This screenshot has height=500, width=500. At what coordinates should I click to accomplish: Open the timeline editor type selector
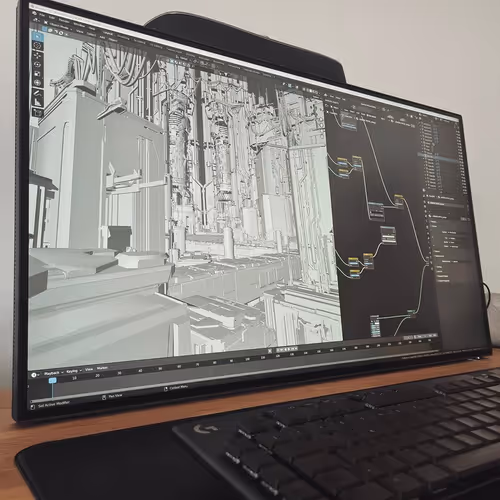tap(35, 375)
